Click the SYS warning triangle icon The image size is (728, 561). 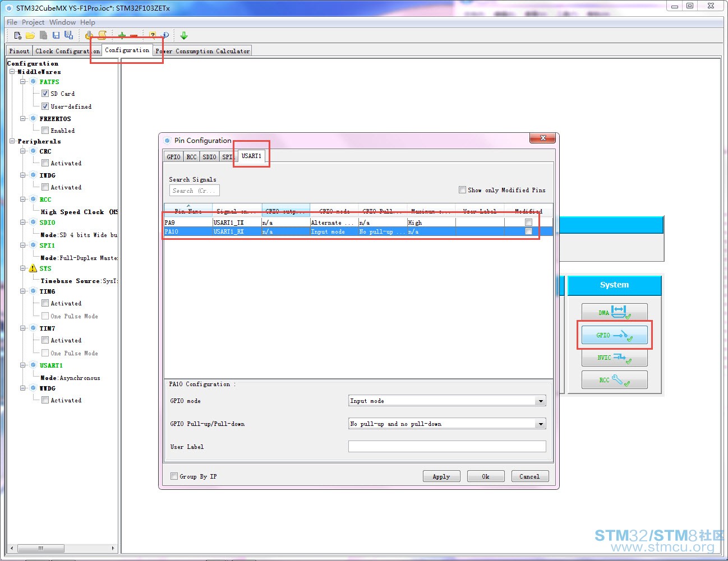pyautogui.click(x=33, y=268)
